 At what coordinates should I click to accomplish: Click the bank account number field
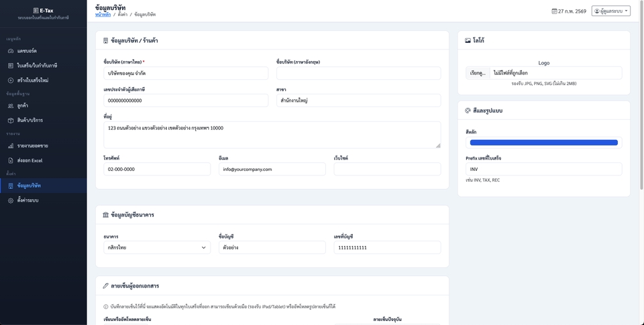[387, 247]
